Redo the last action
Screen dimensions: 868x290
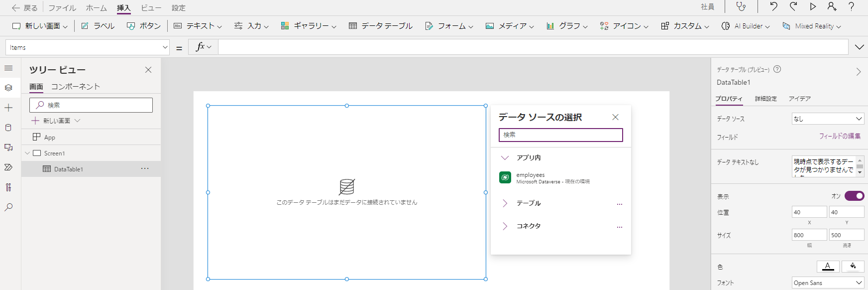(793, 6)
